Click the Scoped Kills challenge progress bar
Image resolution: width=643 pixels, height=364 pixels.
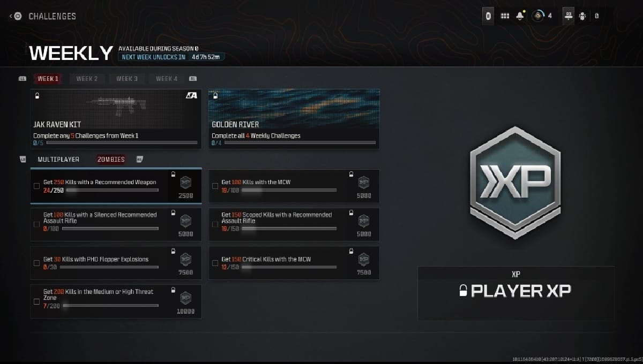289,229
